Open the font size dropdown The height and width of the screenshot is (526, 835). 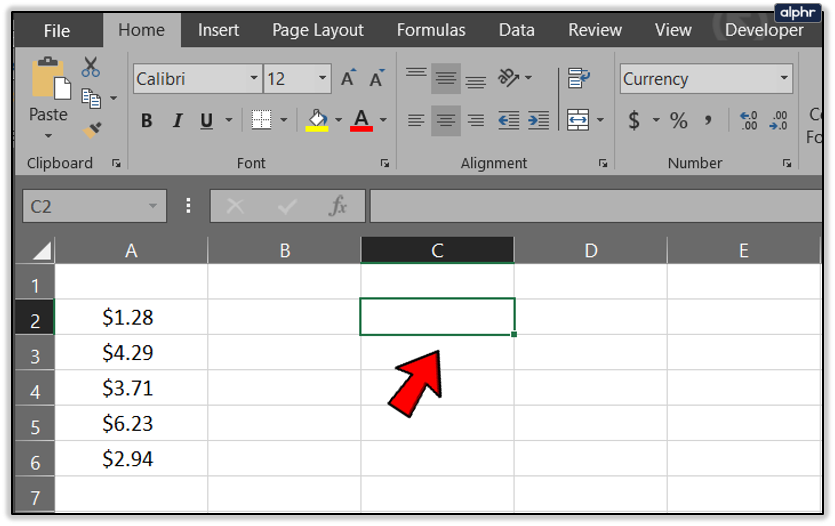pyautogui.click(x=323, y=79)
